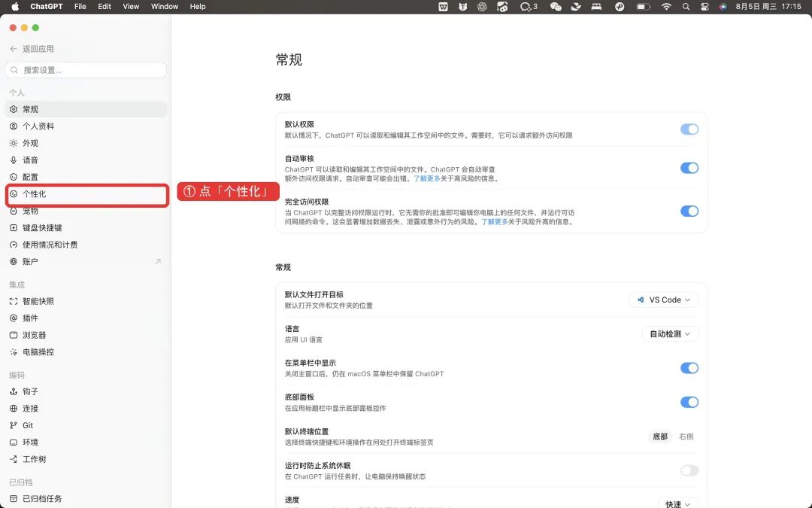The height and width of the screenshot is (508, 812).
Task: Open the VS Code default target dropdown
Action: tap(663, 300)
